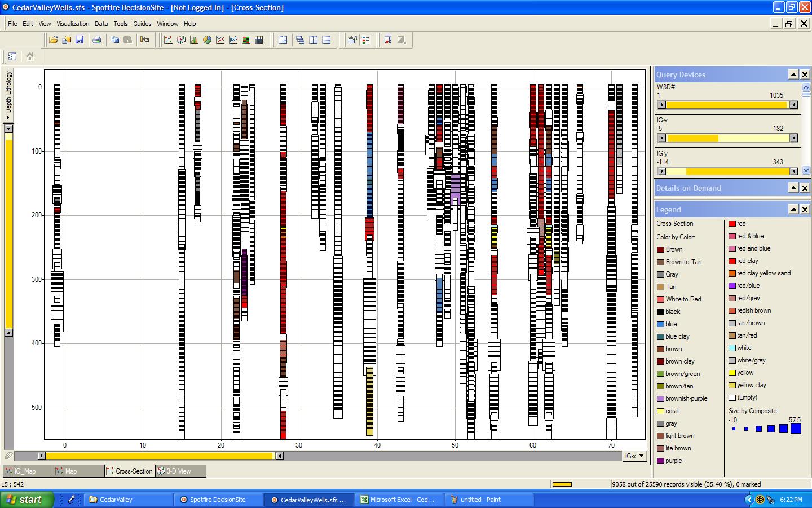The height and width of the screenshot is (508, 812).
Task: Click the Open file toolbar icon
Action: pos(54,40)
